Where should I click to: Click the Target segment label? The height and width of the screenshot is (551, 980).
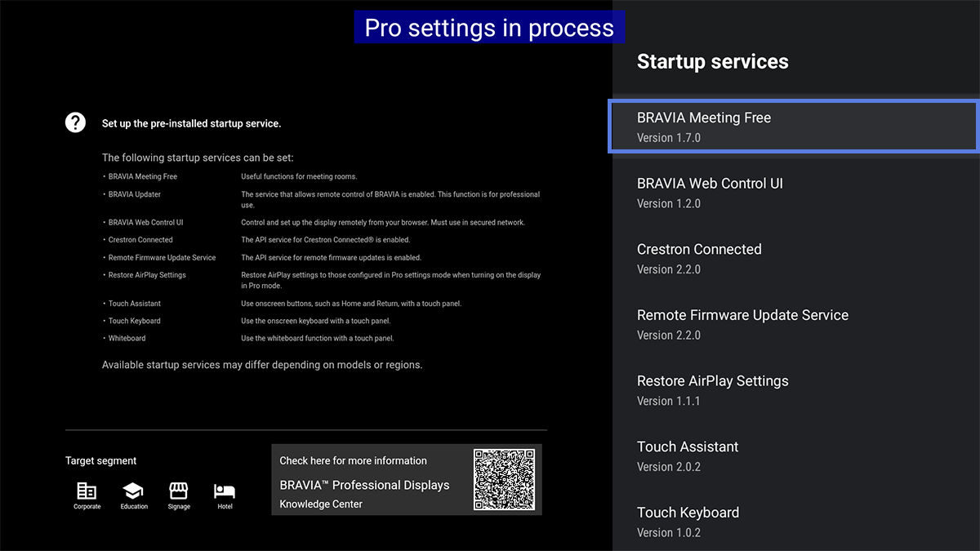(x=101, y=461)
